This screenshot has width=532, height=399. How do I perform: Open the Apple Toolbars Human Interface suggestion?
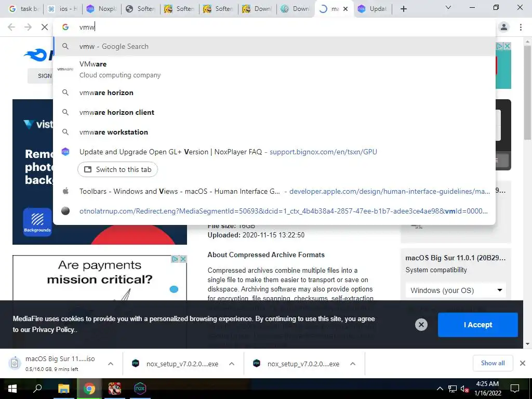[274, 191]
